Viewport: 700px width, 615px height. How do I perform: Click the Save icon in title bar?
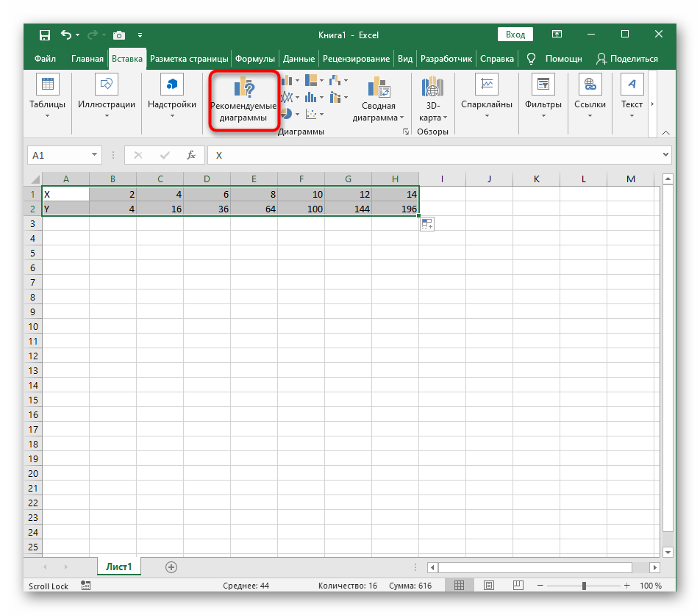45,35
